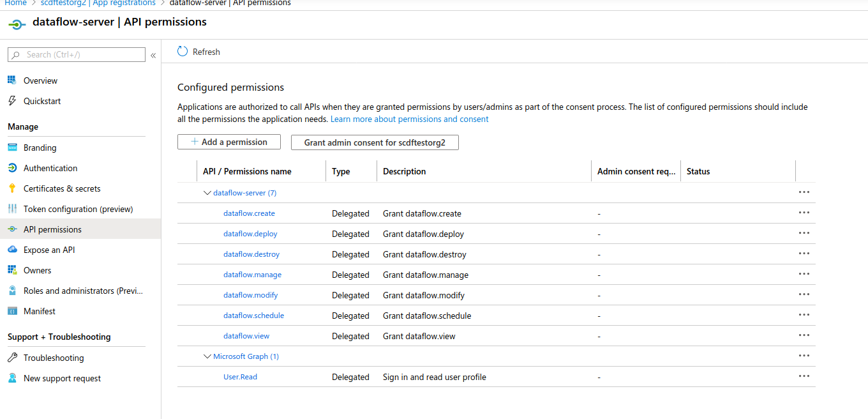Collapse the Microsoft Graph permissions group

[x=207, y=356]
